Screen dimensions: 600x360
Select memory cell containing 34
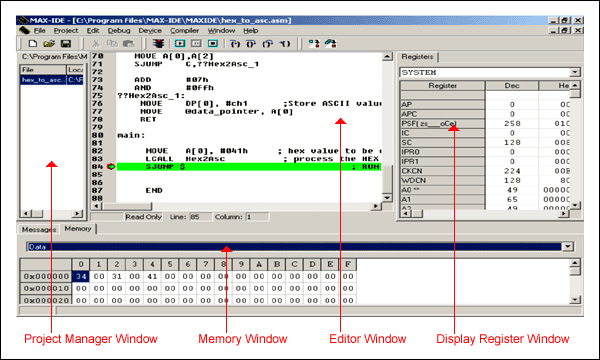tap(81, 276)
